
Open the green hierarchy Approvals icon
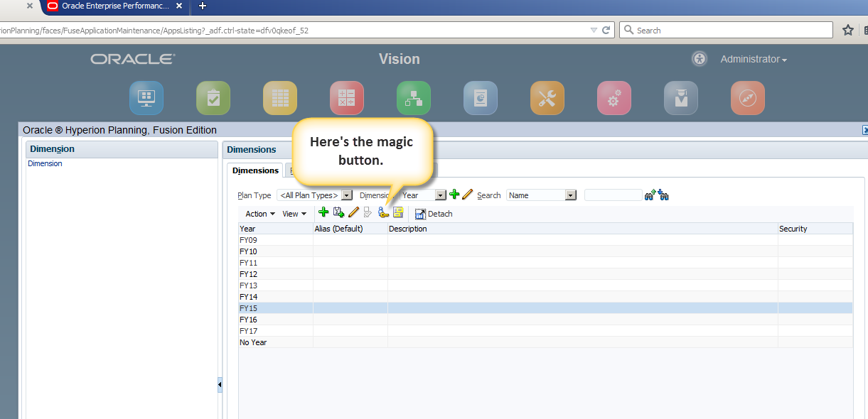414,98
